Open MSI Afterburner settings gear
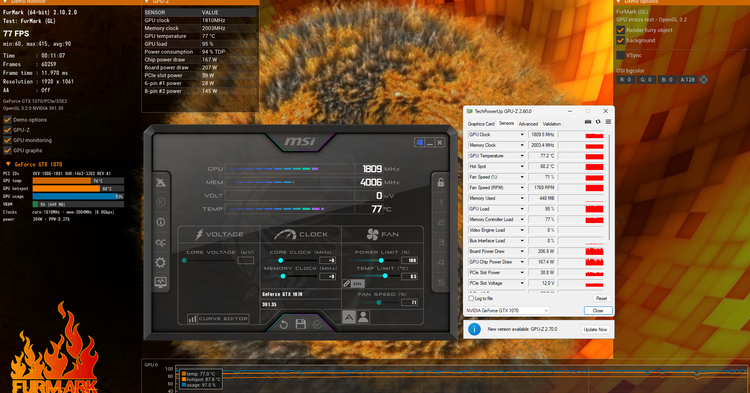Image resolution: width=750 pixels, height=393 pixels. click(x=160, y=262)
